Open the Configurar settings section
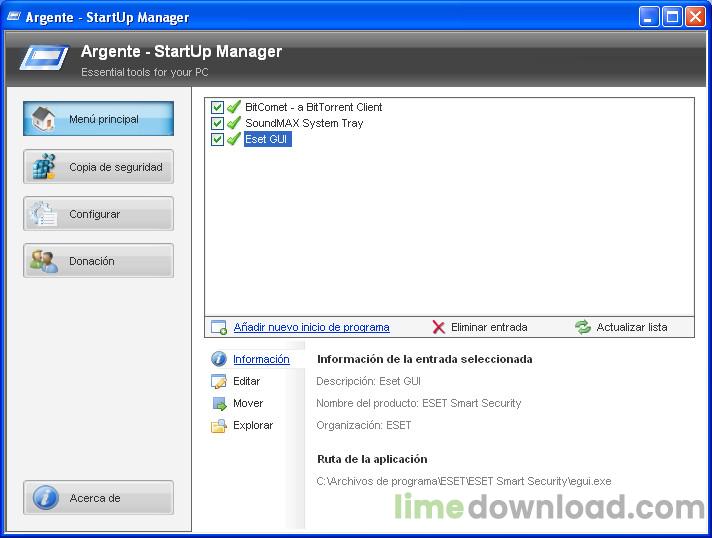The width and height of the screenshot is (712, 538). (x=98, y=214)
